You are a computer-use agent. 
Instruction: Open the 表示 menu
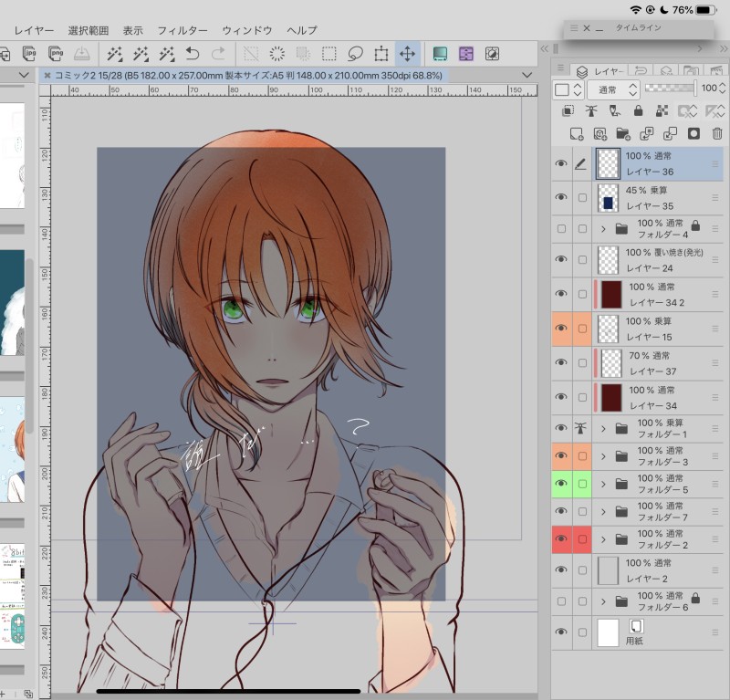click(x=132, y=30)
